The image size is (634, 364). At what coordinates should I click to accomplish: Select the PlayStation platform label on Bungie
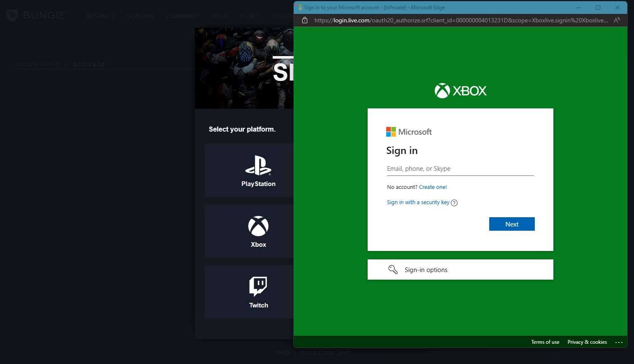point(258,184)
